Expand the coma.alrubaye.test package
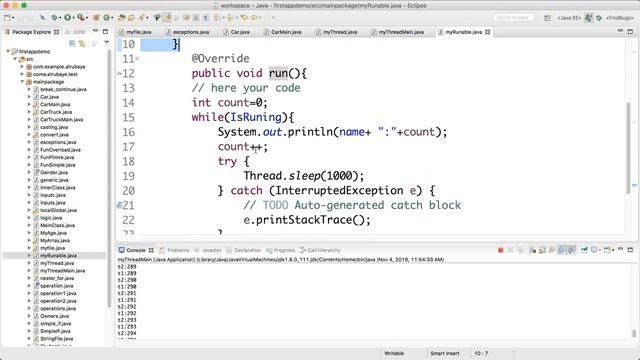This screenshot has height=360, width=640. (22, 74)
